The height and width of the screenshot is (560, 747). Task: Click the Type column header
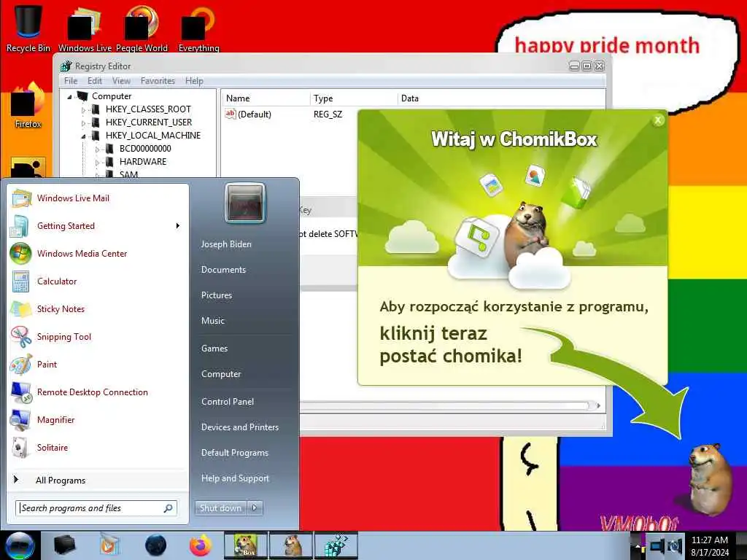pos(354,98)
